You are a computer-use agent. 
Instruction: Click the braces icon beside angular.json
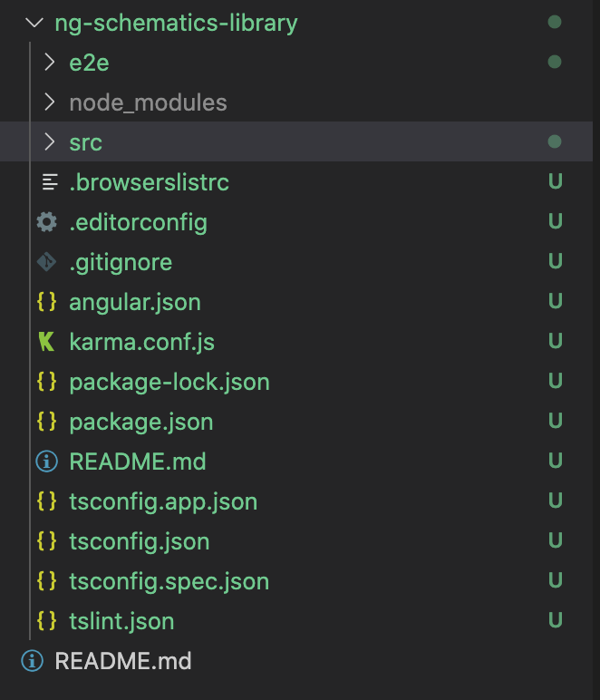47,301
